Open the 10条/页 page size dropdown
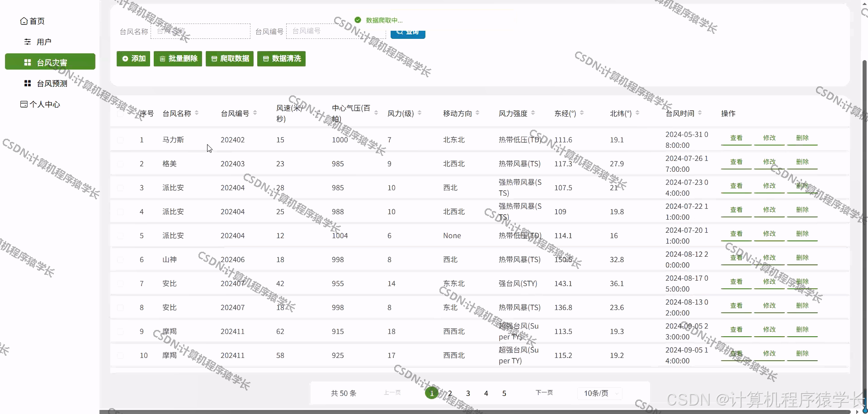The height and width of the screenshot is (414, 868). click(x=600, y=393)
